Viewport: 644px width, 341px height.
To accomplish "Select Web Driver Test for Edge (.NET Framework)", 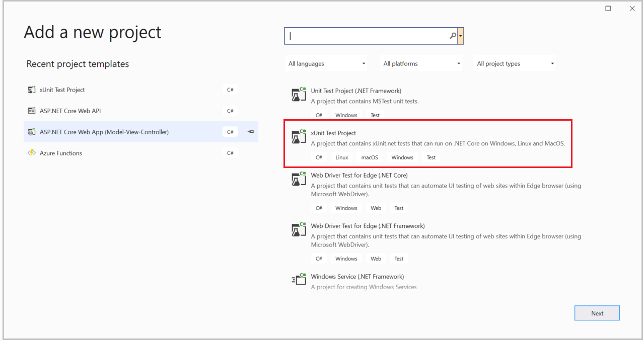I will pos(368,226).
